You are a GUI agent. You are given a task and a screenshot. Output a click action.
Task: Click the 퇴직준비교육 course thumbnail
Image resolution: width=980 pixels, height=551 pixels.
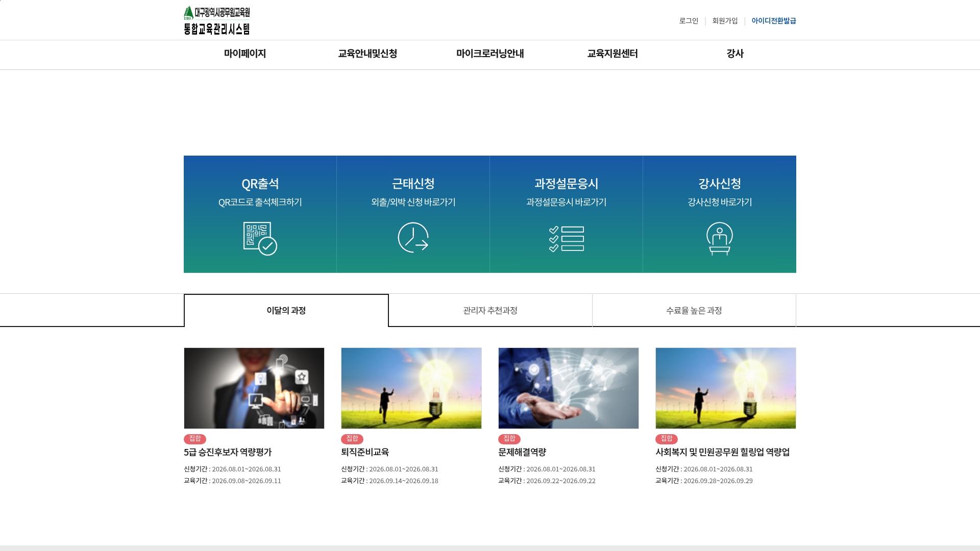click(411, 388)
